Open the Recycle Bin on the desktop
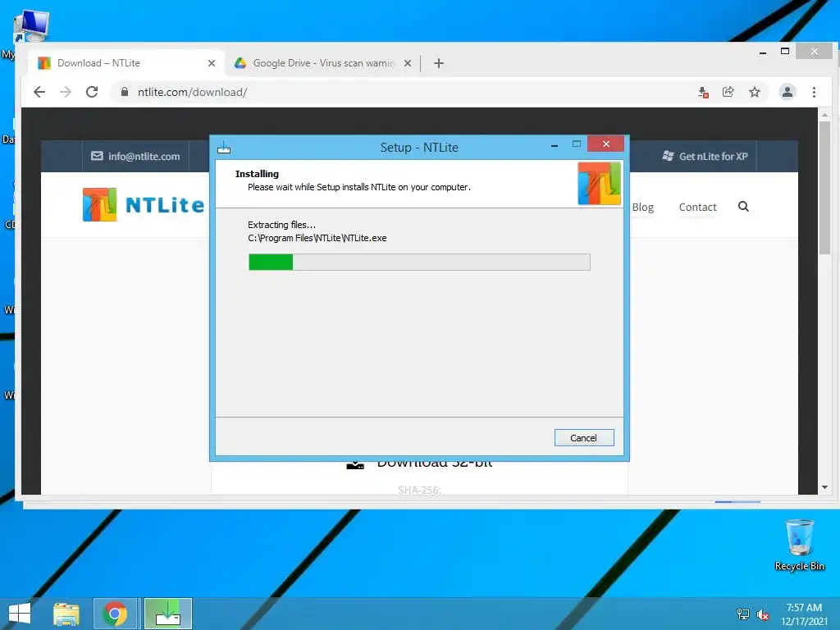This screenshot has height=630, width=840. tap(800, 545)
